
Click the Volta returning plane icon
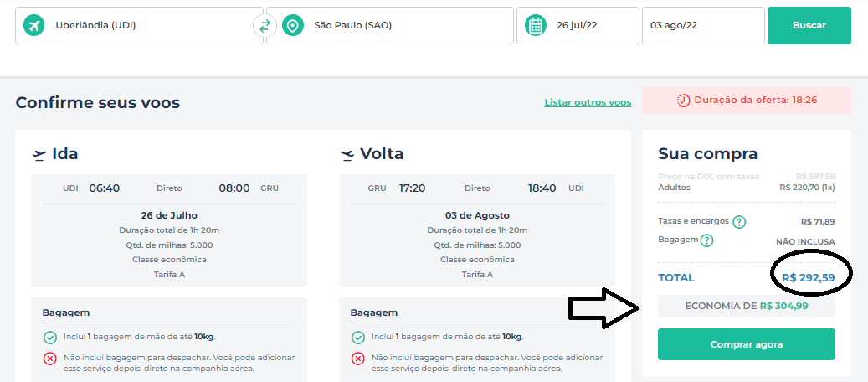coord(347,155)
